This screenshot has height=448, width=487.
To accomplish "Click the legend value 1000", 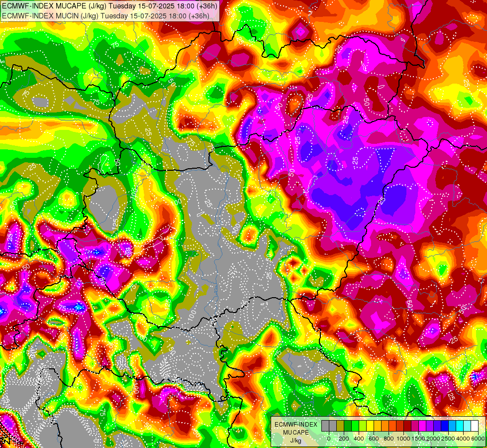I will click(403, 439).
